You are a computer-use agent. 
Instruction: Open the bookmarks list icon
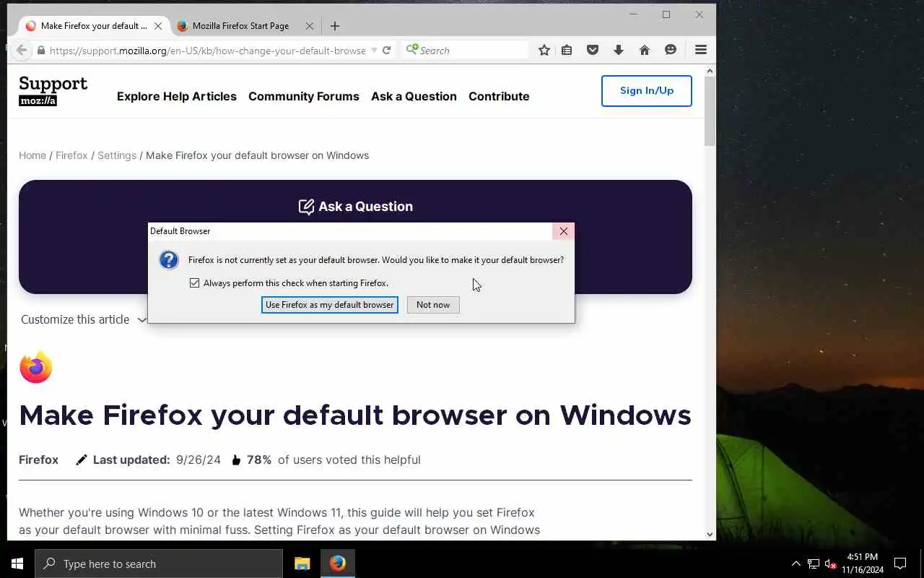(567, 50)
